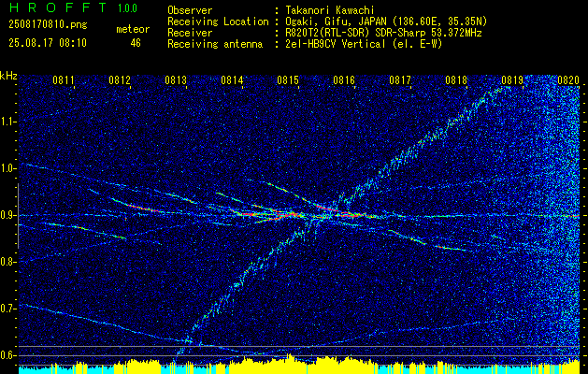Click the filename 2508170810.png
Image resolution: width=588 pixels, height=374 pixels.
(x=48, y=24)
